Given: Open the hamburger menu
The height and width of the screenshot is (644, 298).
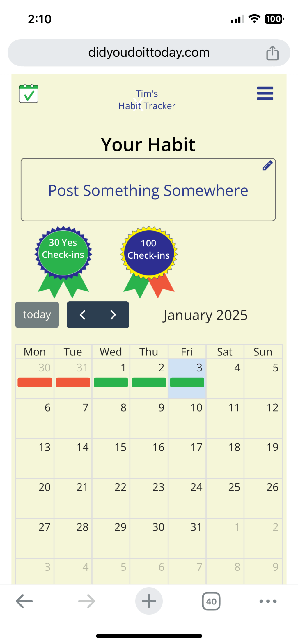Looking at the screenshot, I should tap(265, 93).
